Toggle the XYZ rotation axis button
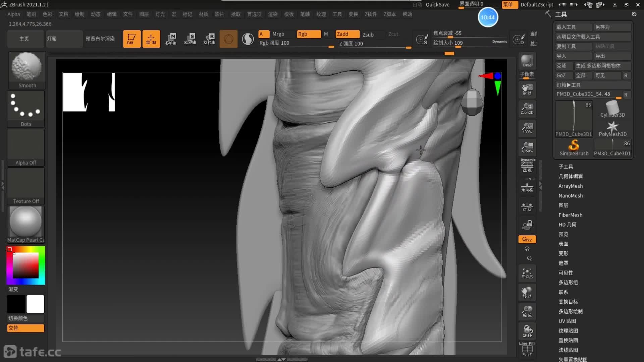 (x=527, y=239)
